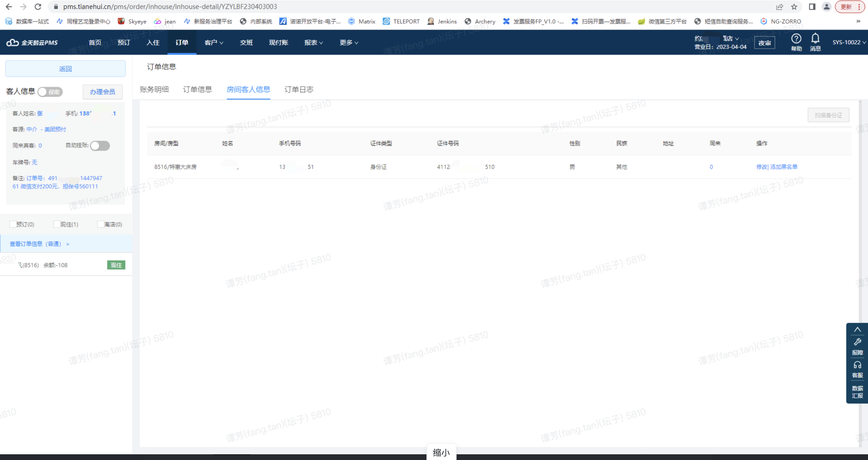
Task: Open the 内部系统 bookmark
Action: [x=256, y=21]
